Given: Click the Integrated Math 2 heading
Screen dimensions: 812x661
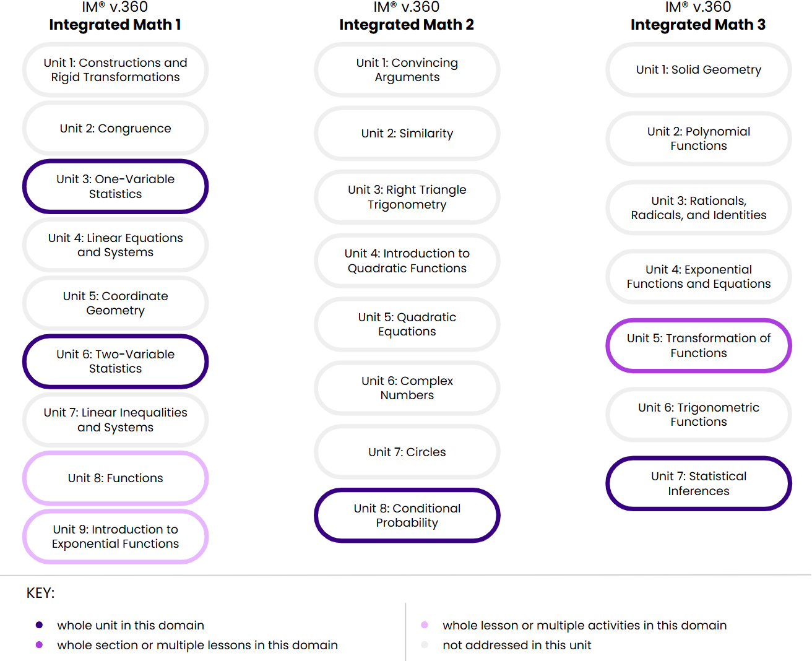Looking at the screenshot, I should 407,25.
